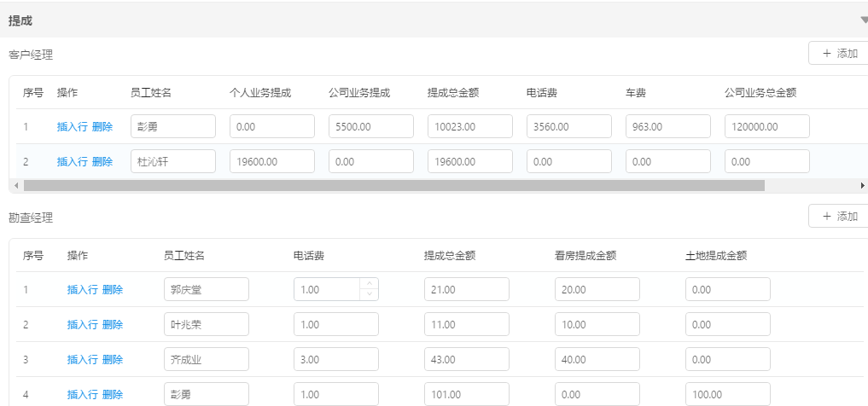Increase 郭庆堂 电话费 with up stepper arrow
The height and width of the screenshot is (406, 868).
coord(370,284)
